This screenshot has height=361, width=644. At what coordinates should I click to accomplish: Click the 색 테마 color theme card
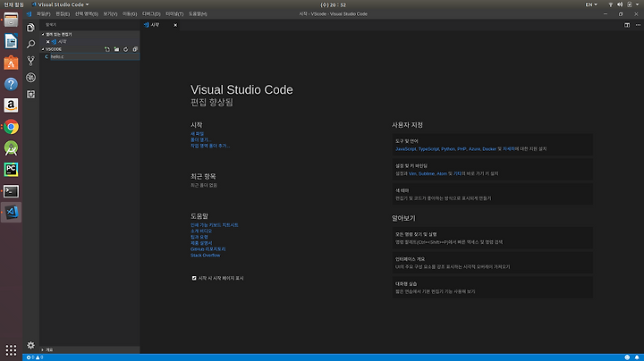pos(493,194)
